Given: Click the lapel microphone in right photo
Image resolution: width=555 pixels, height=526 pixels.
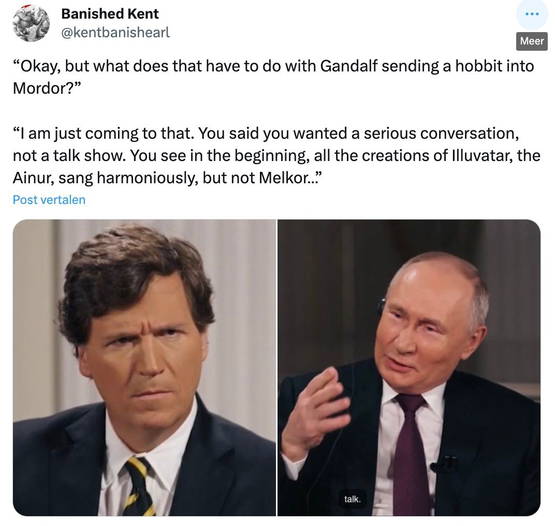Looking at the screenshot, I should click(x=444, y=464).
